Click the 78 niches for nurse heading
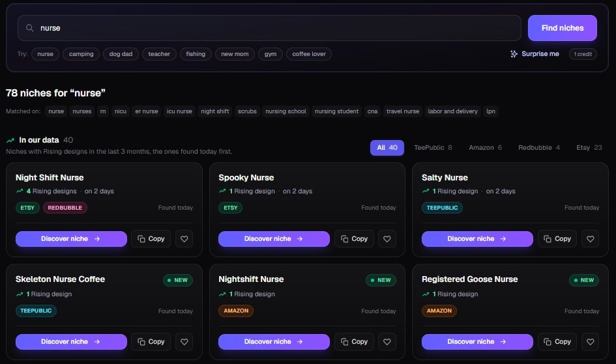The height and width of the screenshot is (364, 616). [x=55, y=93]
